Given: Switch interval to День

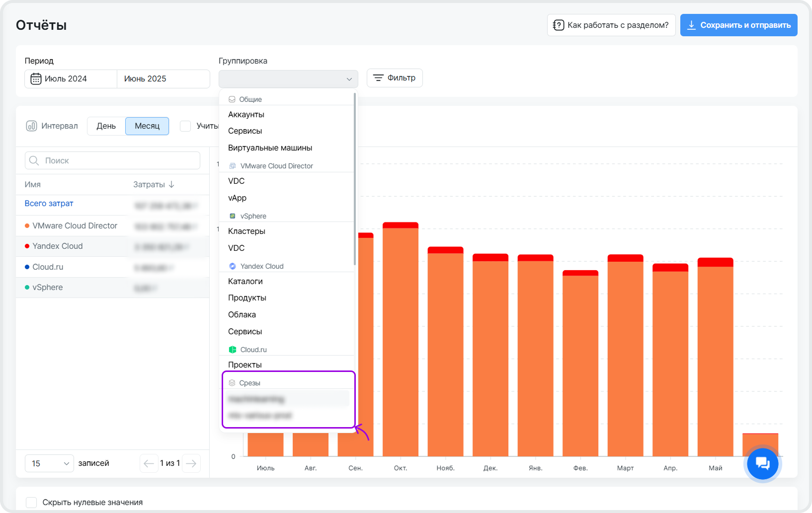Looking at the screenshot, I should [106, 126].
